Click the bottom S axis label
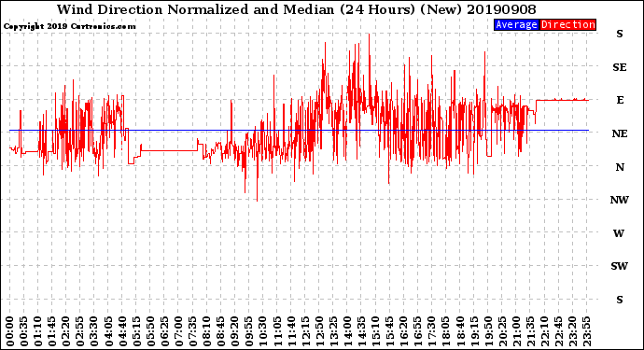This screenshot has width=644, height=350. point(620,300)
